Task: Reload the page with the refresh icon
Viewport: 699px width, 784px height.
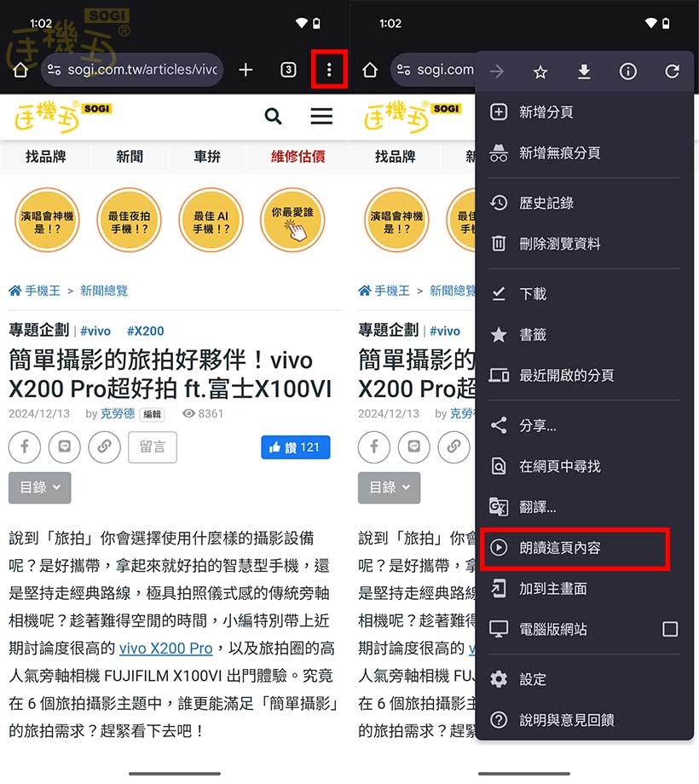Action: (673, 72)
